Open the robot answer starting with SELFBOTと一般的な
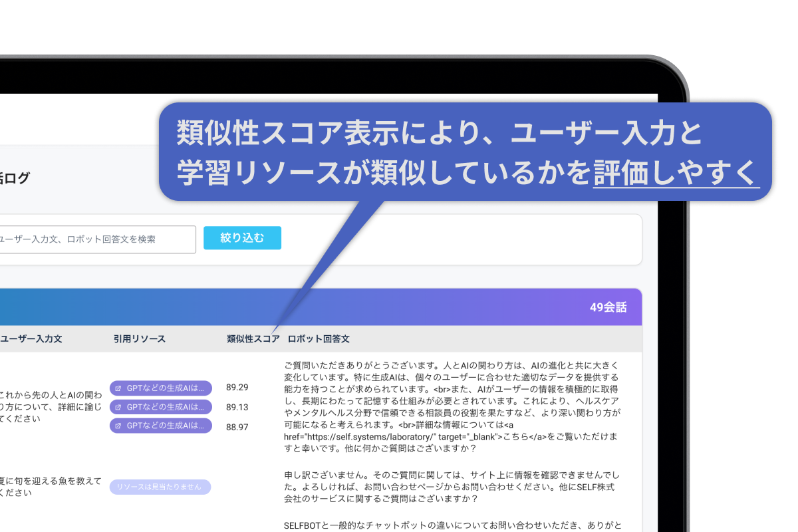Screen dimensions: 798x532 [452, 525]
